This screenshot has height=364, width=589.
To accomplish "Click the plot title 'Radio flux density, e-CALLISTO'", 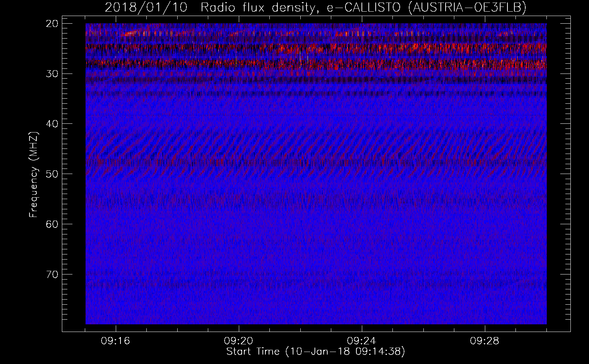I will pos(301,7).
